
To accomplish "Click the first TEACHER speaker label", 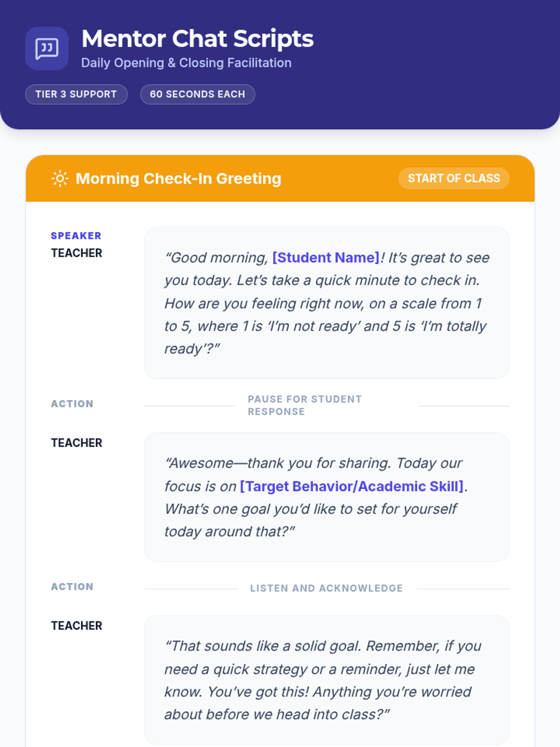I will 77,253.
